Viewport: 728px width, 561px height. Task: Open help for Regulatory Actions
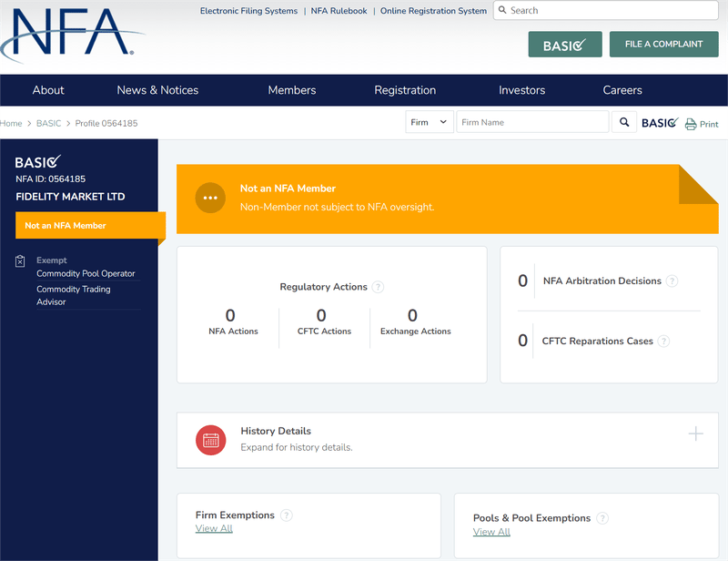(x=379, y=287)
